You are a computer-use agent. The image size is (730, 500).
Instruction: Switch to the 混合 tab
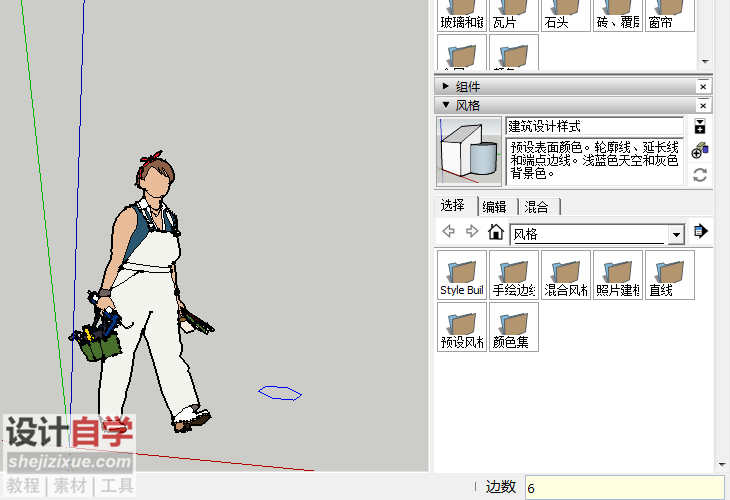point(539,207)
